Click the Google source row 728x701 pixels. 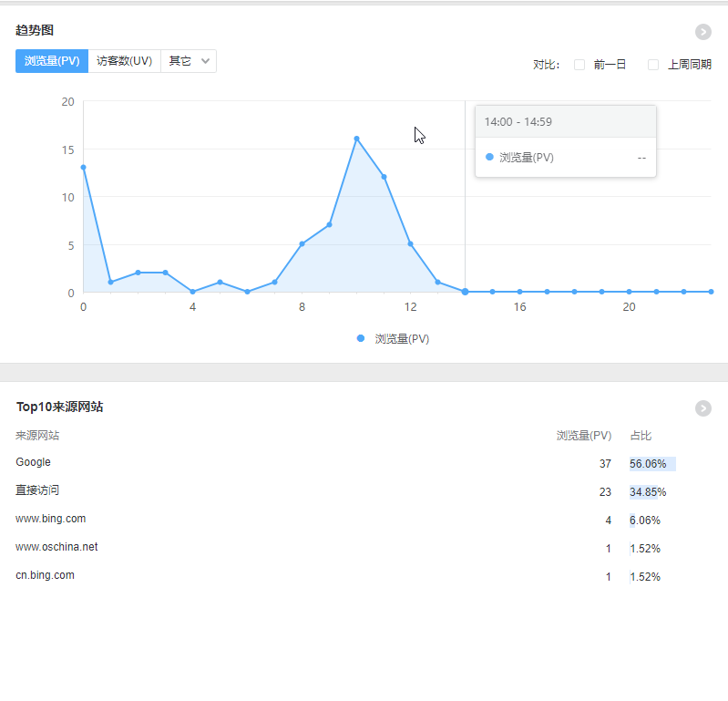pos(34,462)
